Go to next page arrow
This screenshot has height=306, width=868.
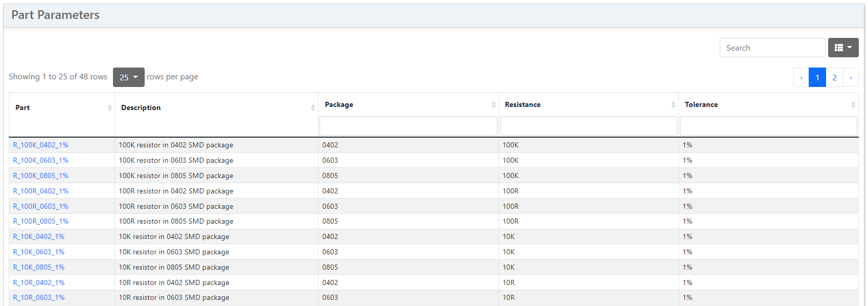pyautogui.click(x=851, y=78)
